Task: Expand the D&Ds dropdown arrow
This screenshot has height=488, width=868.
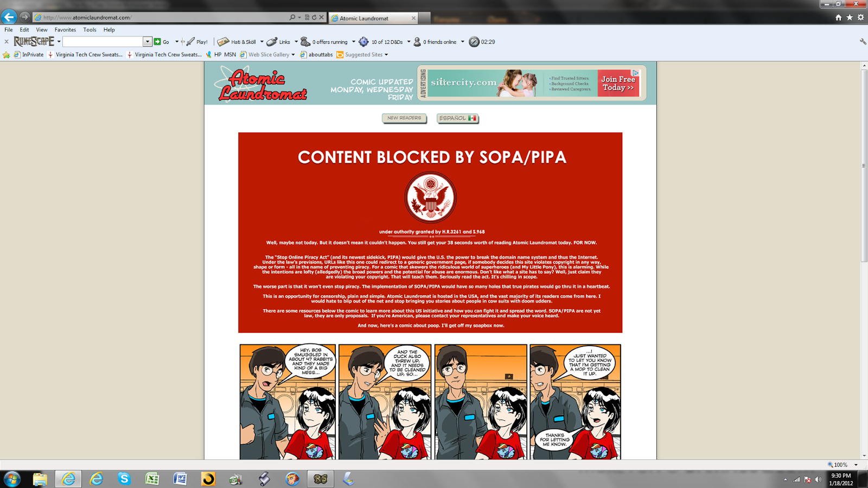Action: click(x=409, y=42)
